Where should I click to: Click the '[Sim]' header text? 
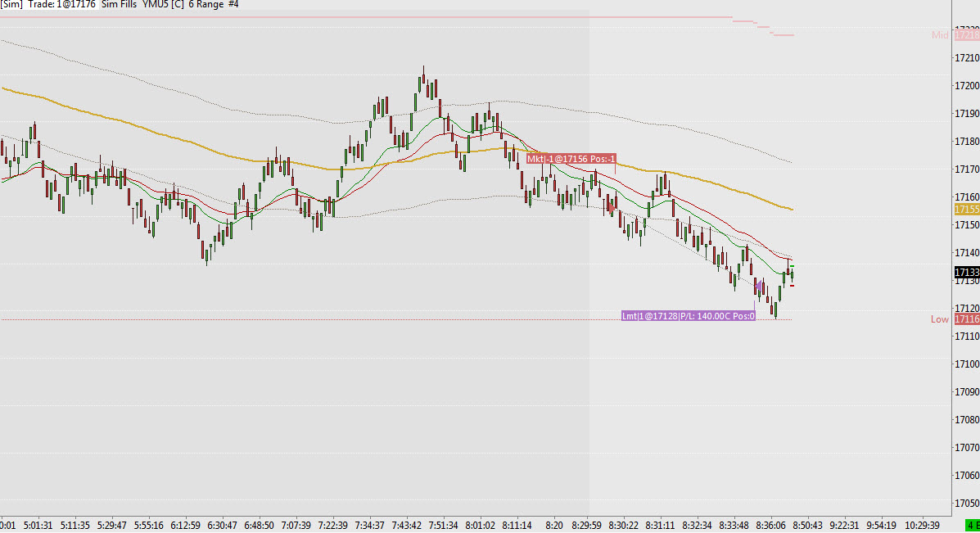(11, 4)
